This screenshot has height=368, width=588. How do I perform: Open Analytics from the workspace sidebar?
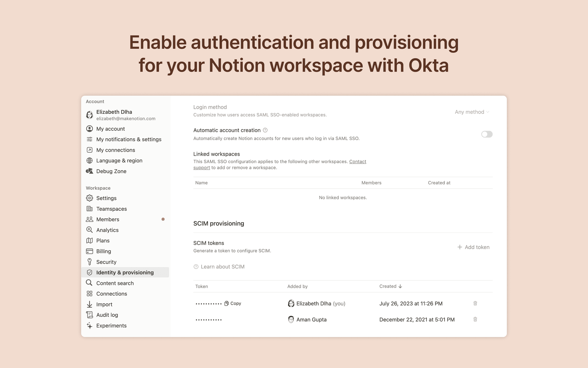tap(107, 230)
